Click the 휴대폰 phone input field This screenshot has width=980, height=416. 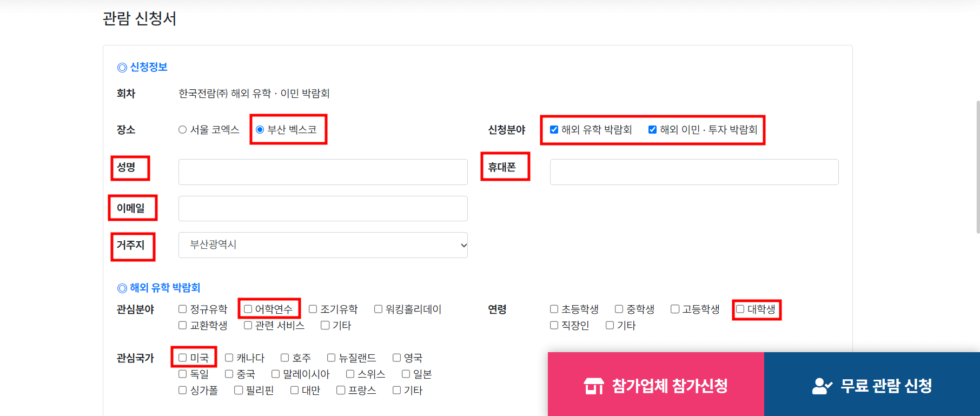point(694,171)
